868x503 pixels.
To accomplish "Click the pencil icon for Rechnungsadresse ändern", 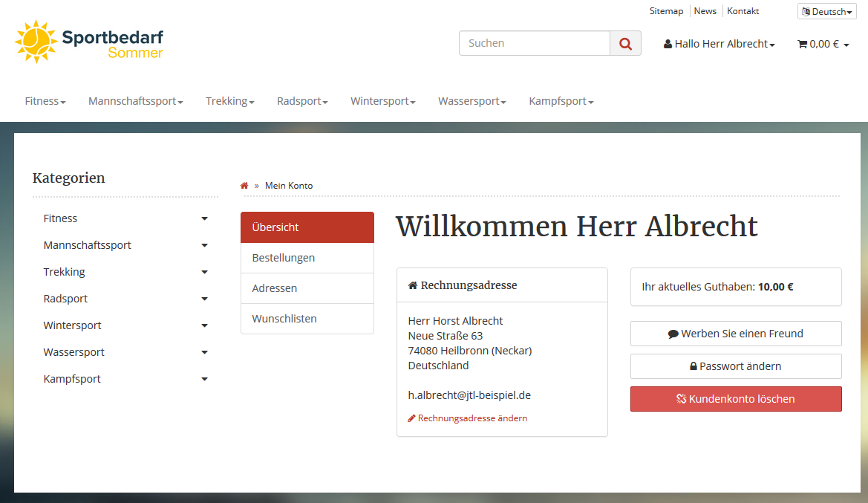I will (411, 418).
